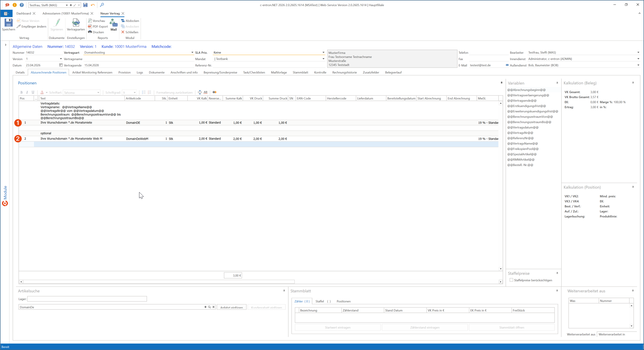
Task: Open the Außendienst dropdown
Action: (638, 65)
